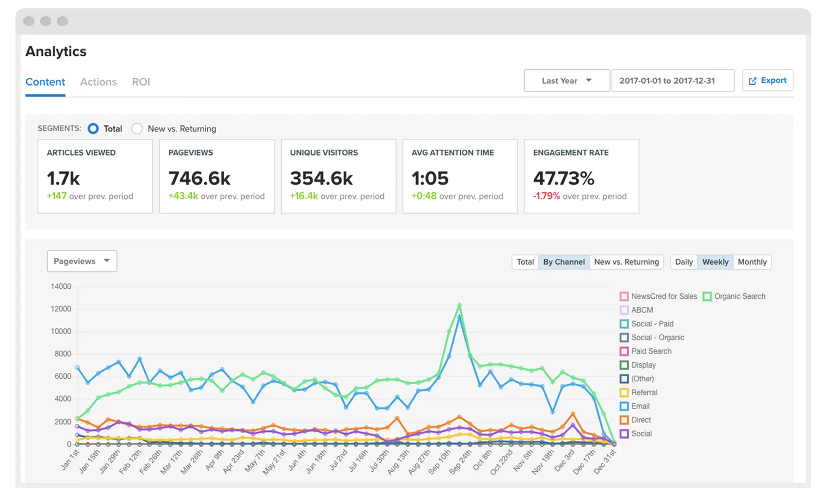This screenshot has width=827, height=504.
Task: Open the Last Year date range dropdown
Action: [567, 80]
